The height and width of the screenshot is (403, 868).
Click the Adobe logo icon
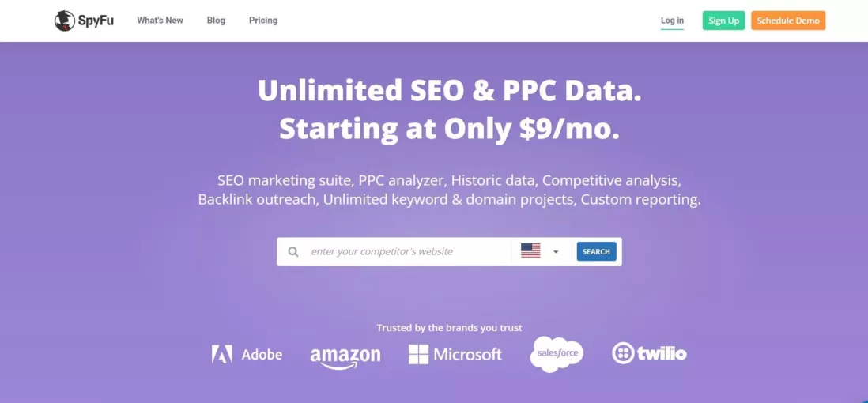tap(222, 354)
